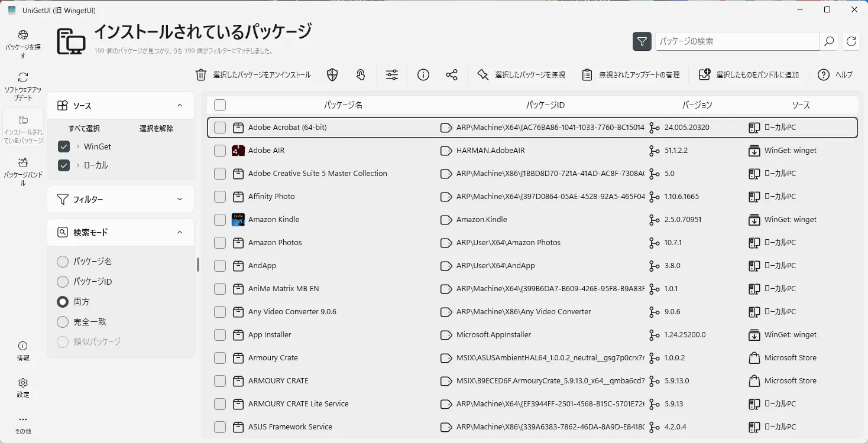Click the Adobe Acrobat package icon
Viewport: 868px width, 443px height.
(x=238, y=128)
